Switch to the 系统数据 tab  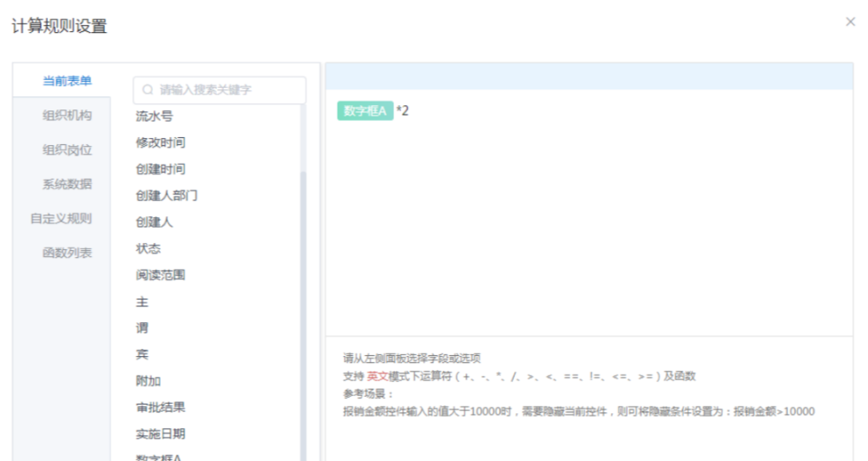coord(68,184)
